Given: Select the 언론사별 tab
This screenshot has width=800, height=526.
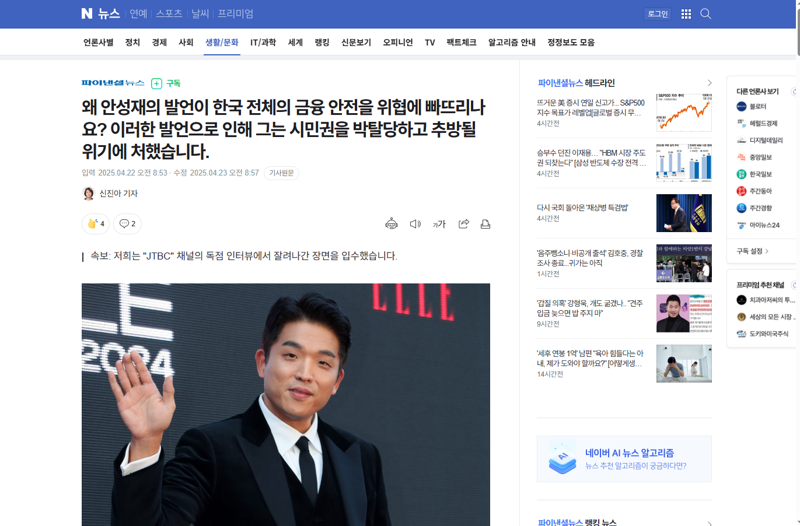Looking at the screenshot, I should [x=98, y=42].
